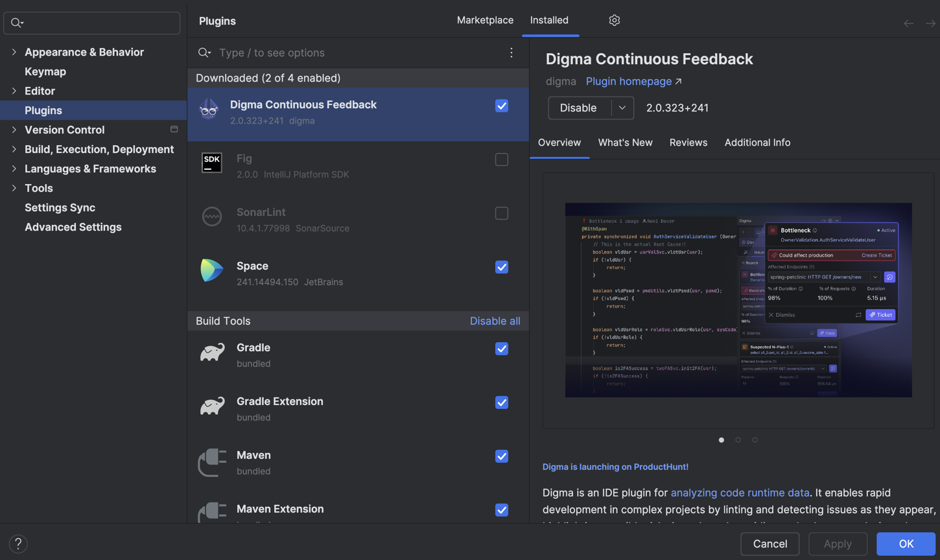Click the Version Control project-level indicator icon
The image size is (940, 560).
click(x=174, y=130)
